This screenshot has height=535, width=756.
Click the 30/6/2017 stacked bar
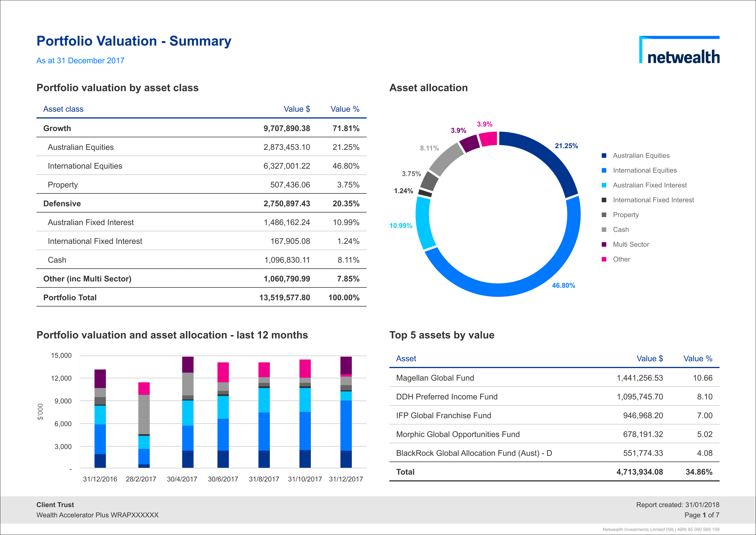coord(223,415)
